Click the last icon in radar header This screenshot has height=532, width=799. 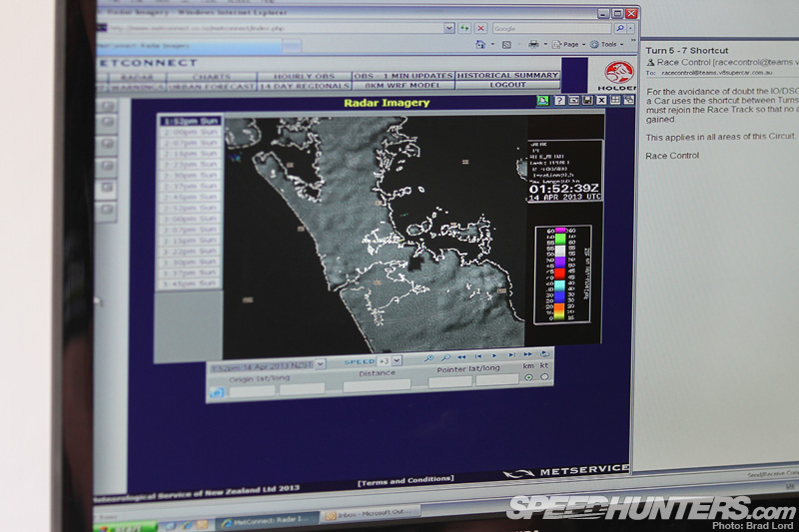629,100
